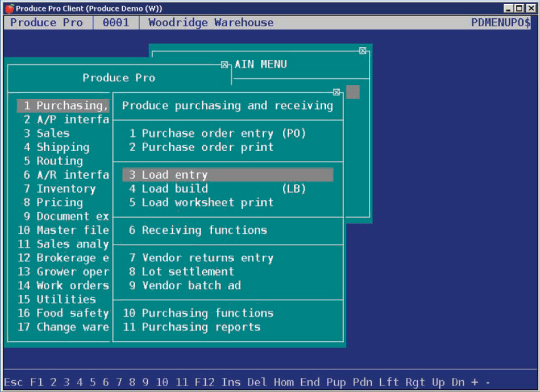Close the Produce Pro Client window
Viewport: 540px width, 392px height.
(531, 8)
